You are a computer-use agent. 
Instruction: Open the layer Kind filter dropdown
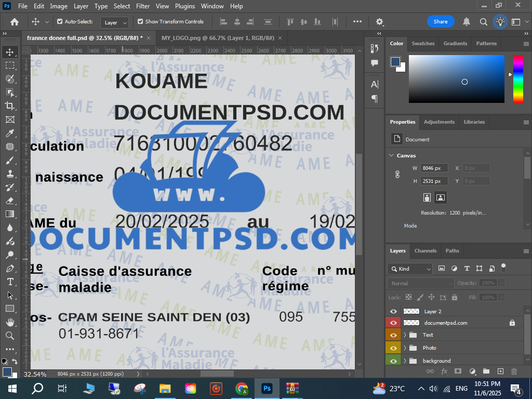(x=410, y=269)
